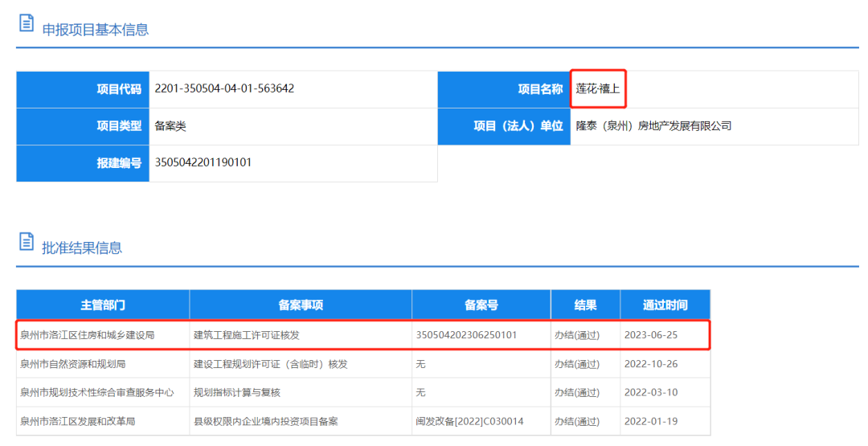The width and height of the screenshot is (868, 446).
Task: Select the date 2023-06-25
Action: [651, 335]
